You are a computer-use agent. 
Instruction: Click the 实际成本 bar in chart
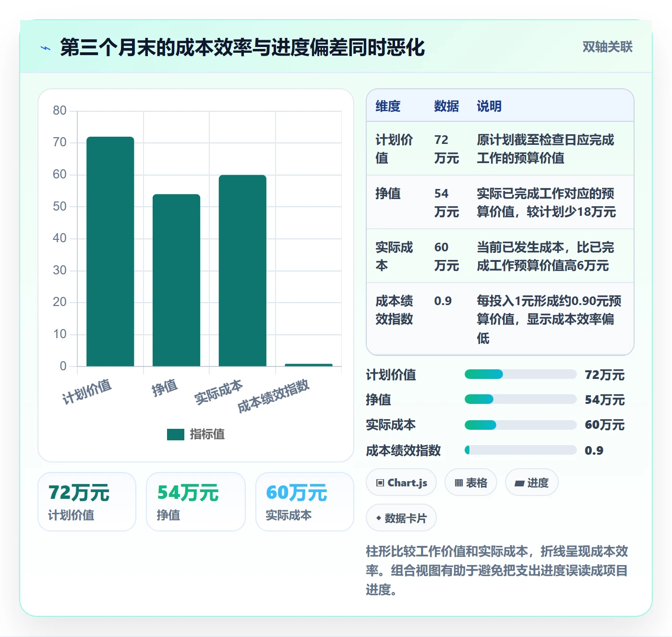pyautogui.click(x=242, y=271)
